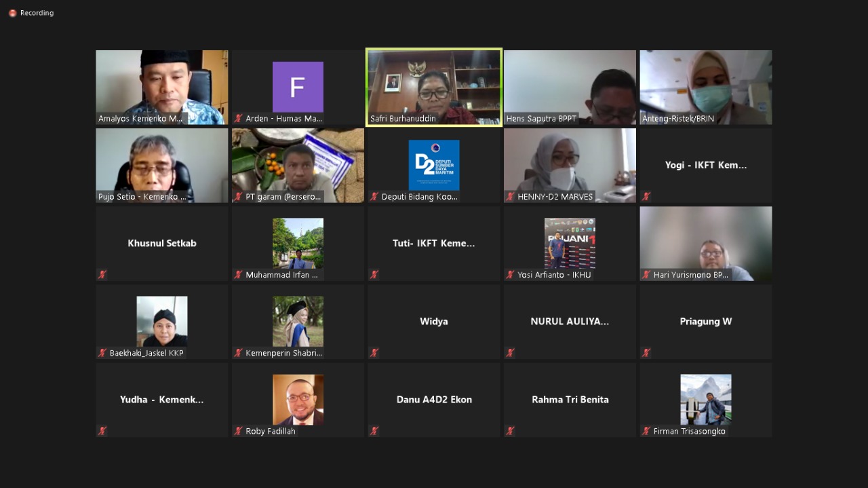Click Yosi Arfianto - IKHU name label
The width and height of the screenshot is (868, 488).
[554, 275]
